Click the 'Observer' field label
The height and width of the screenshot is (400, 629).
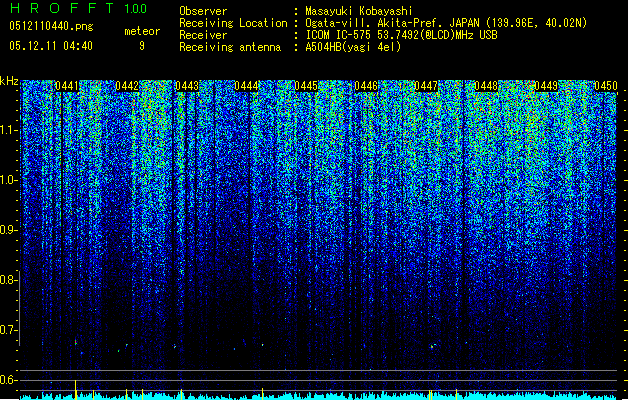point(203,11)
